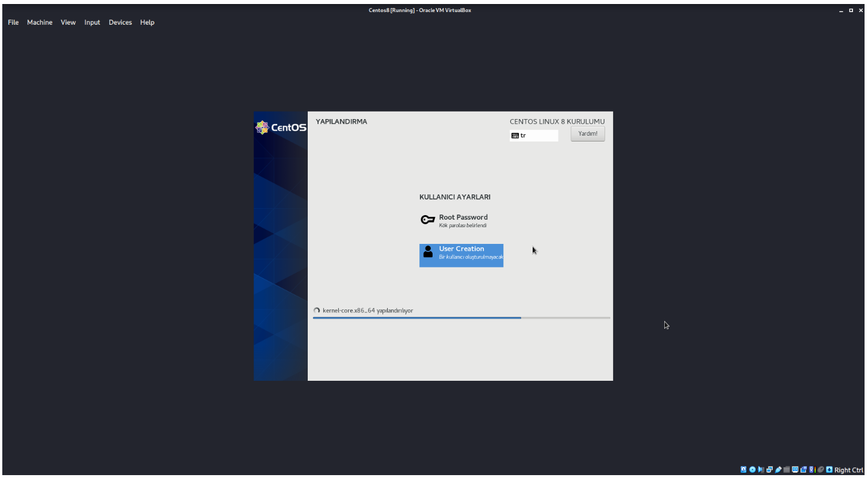
Task: Click the CentOS logo in sidebar
Action: click(281, 128)
